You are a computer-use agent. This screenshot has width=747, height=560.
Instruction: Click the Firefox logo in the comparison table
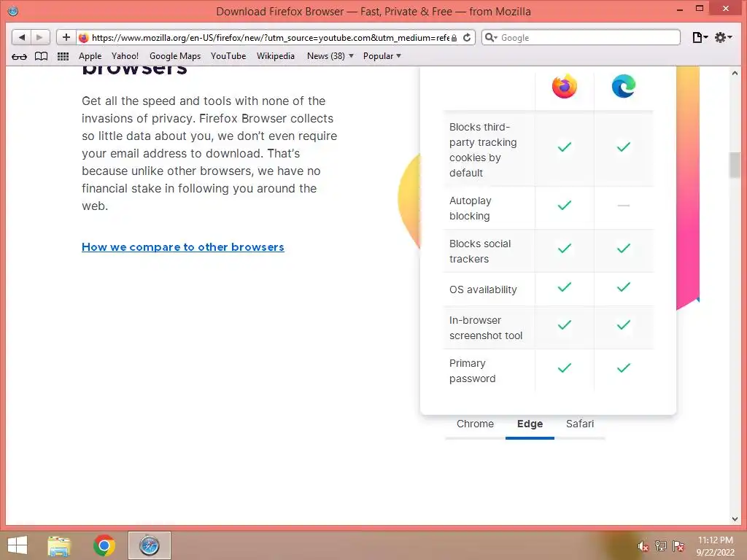[565, 86]
